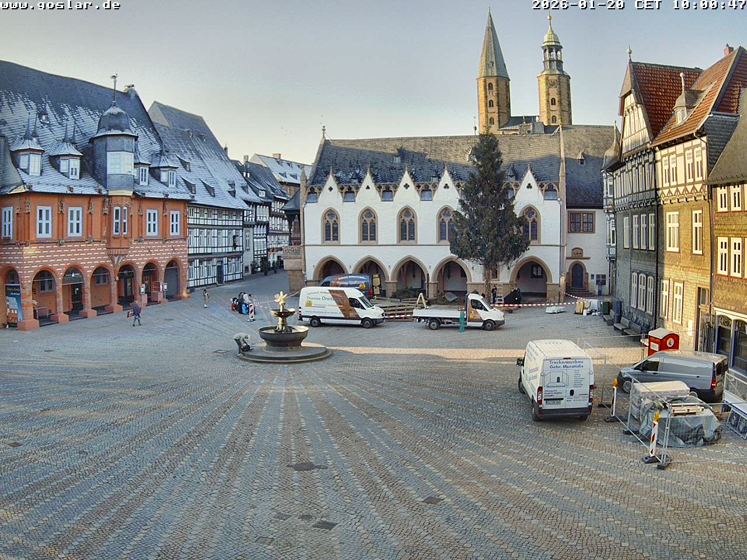Screen dimensions: 747x560
Task: Click the pedestrian walking near orange building
Action: click(137, 314)
